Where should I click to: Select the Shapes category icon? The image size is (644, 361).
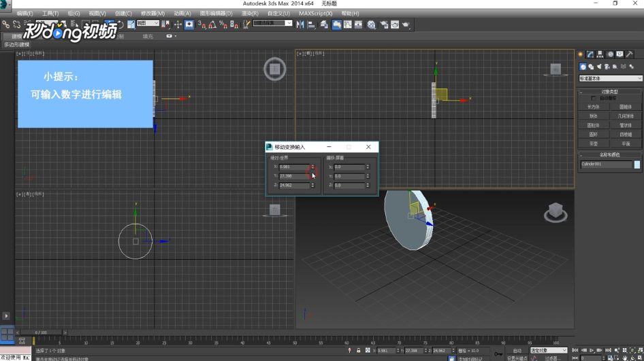(591, 67)
